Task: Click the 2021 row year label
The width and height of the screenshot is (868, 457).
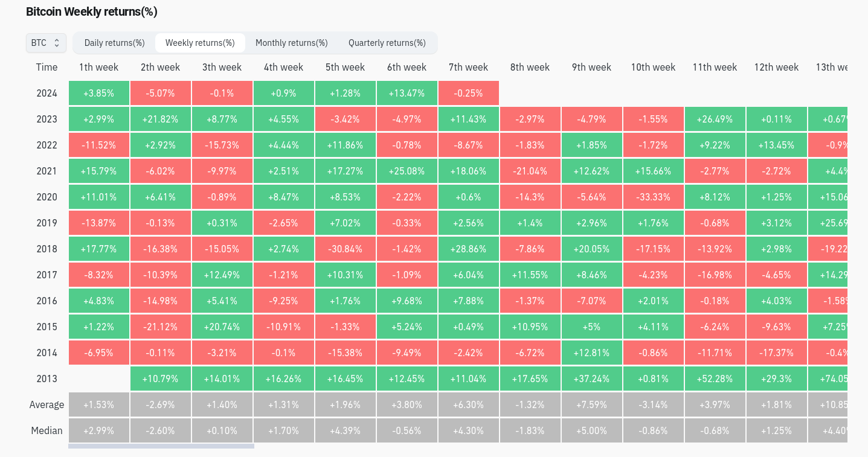Action: (x=47, y=171)
